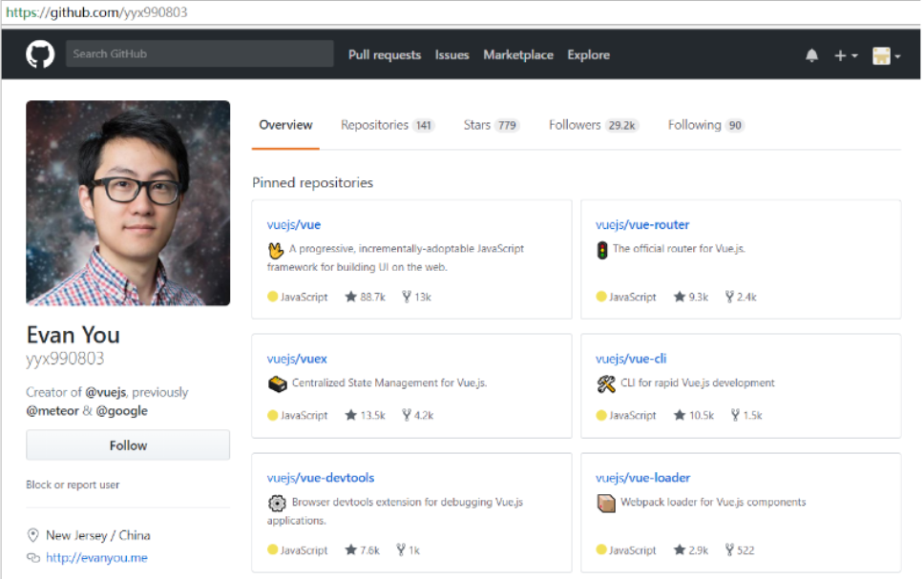Open the vuejs/vue-router repository
The height and width of the screenshot is (579, 924).
click(x=641, y=224)
